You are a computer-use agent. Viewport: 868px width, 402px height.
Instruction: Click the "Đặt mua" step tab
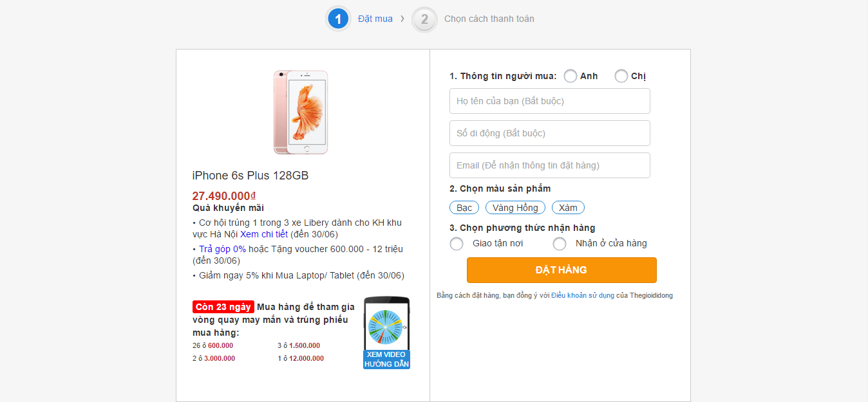point(375,19)
